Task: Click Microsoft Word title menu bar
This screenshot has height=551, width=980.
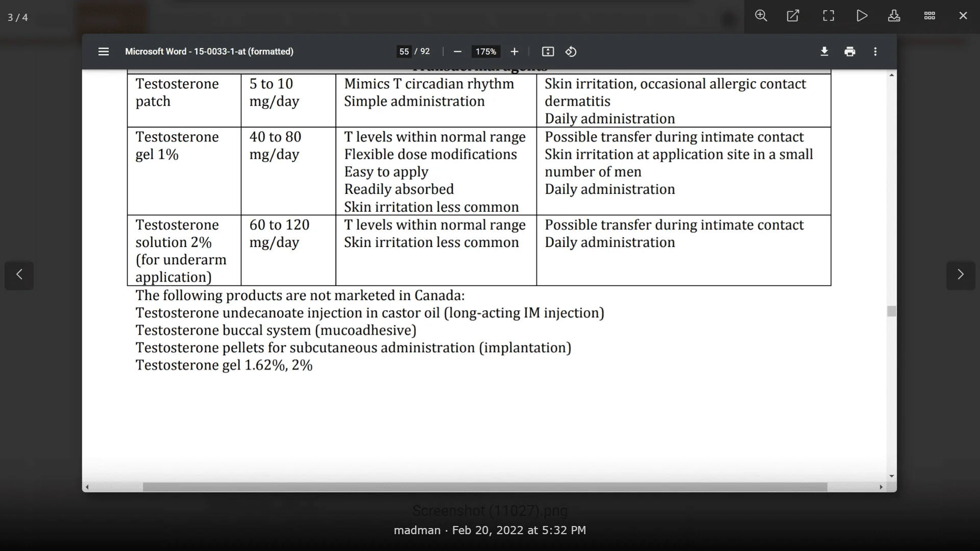Action: (209, 51)
